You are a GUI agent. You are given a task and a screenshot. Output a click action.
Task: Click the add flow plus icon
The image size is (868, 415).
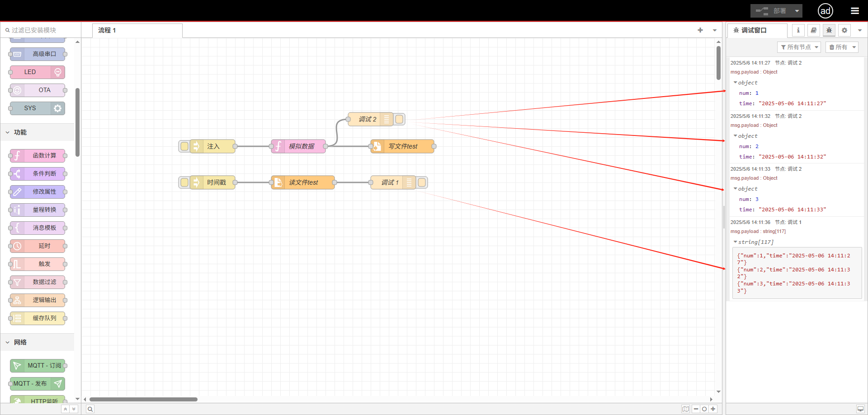click(700, 30)
